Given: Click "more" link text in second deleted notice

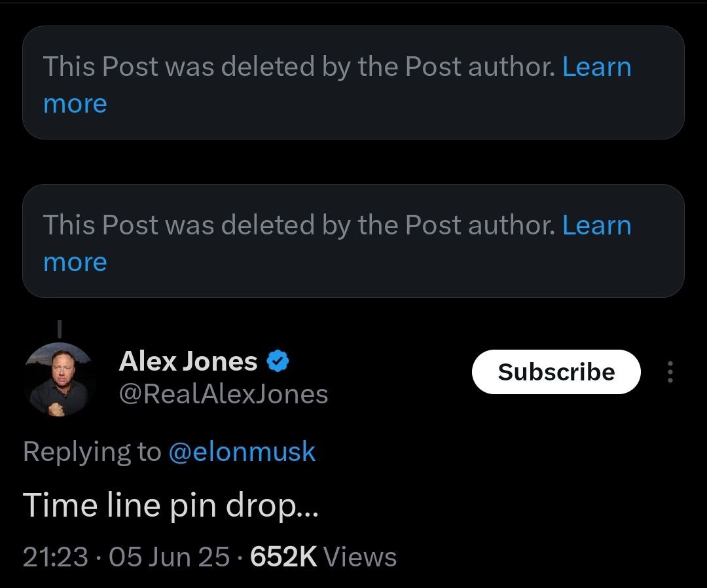Looking at the screenshot, I should pyautogui.click(x=75, y=262).
